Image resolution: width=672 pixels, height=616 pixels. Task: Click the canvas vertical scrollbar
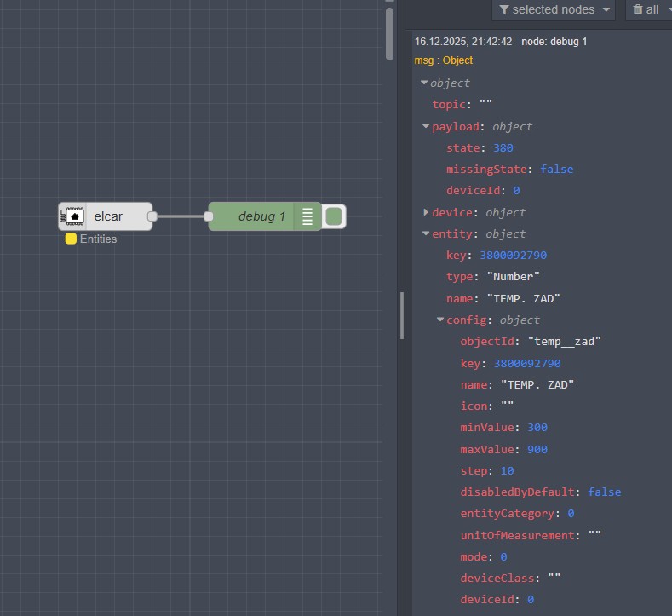coord(389,34)
